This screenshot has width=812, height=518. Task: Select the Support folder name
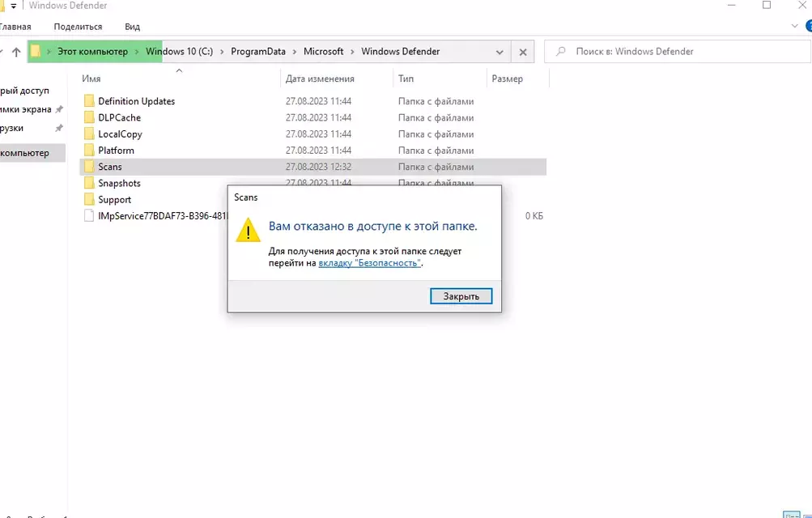tap(114, 200)
